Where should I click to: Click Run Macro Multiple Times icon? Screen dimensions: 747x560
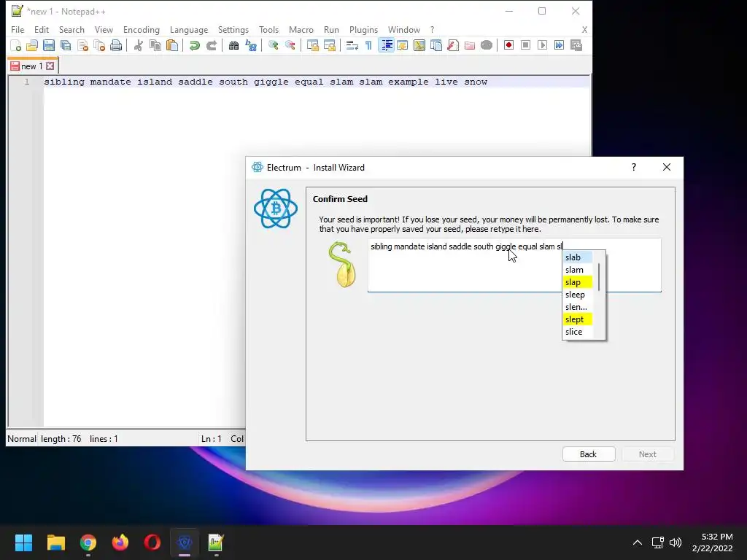pos(560,45)
